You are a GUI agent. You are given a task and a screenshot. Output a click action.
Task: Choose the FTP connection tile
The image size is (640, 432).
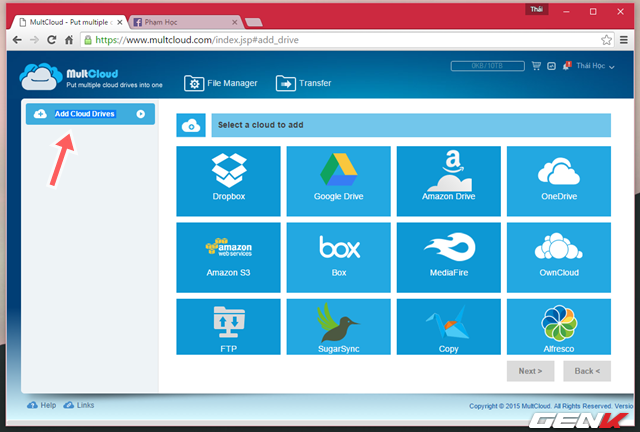[x=230, y=326]
